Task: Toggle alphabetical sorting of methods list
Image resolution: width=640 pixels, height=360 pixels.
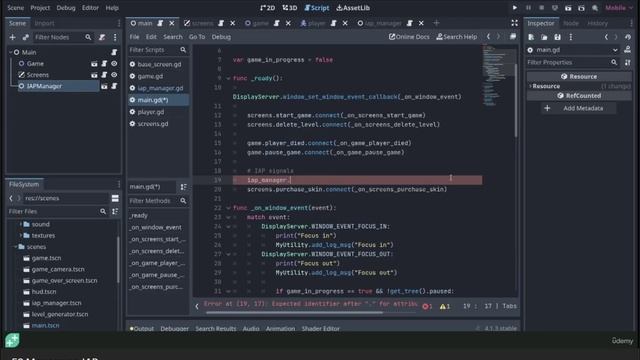Action: point(183,187)
